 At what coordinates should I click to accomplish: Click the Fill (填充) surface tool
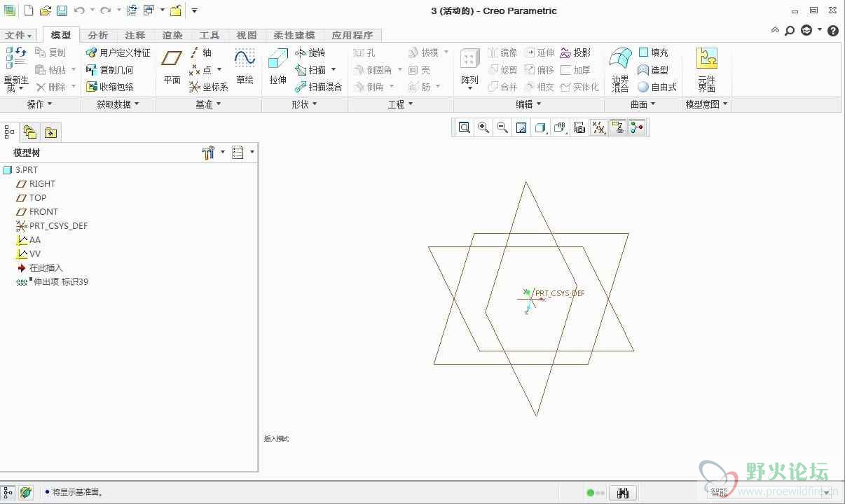(x=654, y=52)
